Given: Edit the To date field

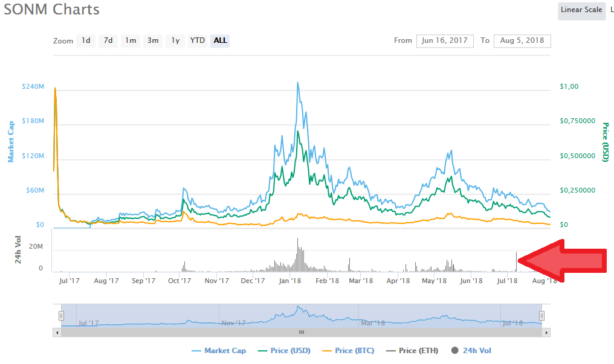Looking at the screenshot, I should [522, 40].
